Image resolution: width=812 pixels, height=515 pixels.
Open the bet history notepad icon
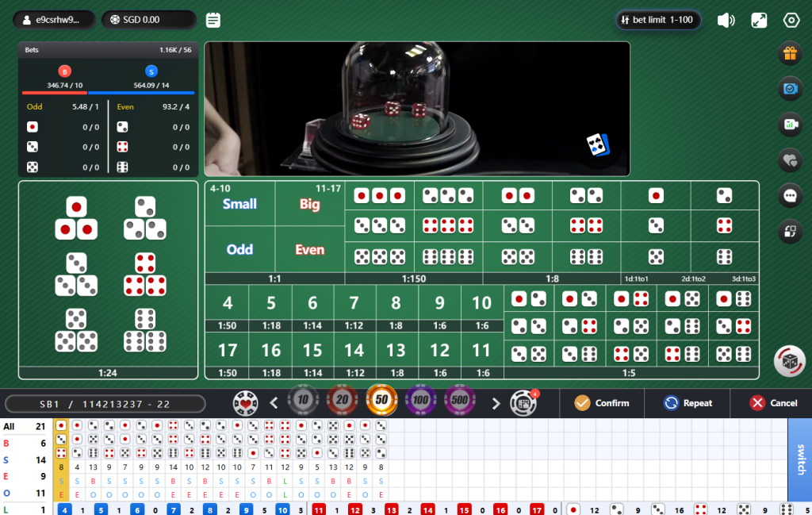(x=213, y=20)
